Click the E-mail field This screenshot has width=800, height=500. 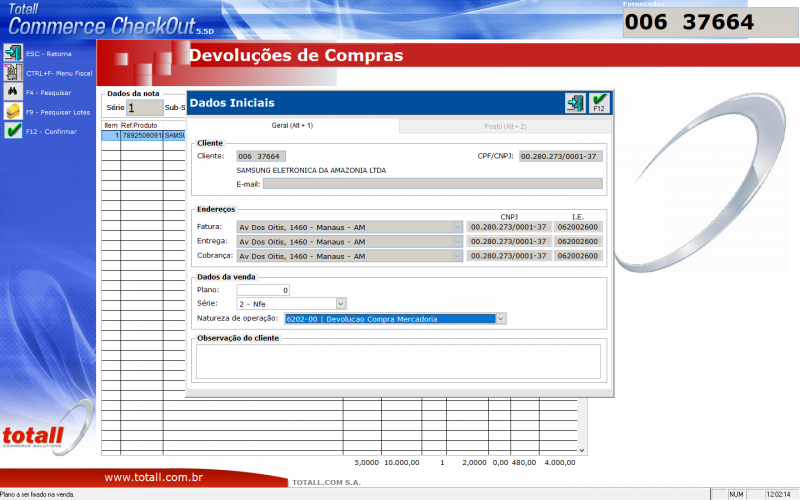pyautogui.click(x=432, y=184)
